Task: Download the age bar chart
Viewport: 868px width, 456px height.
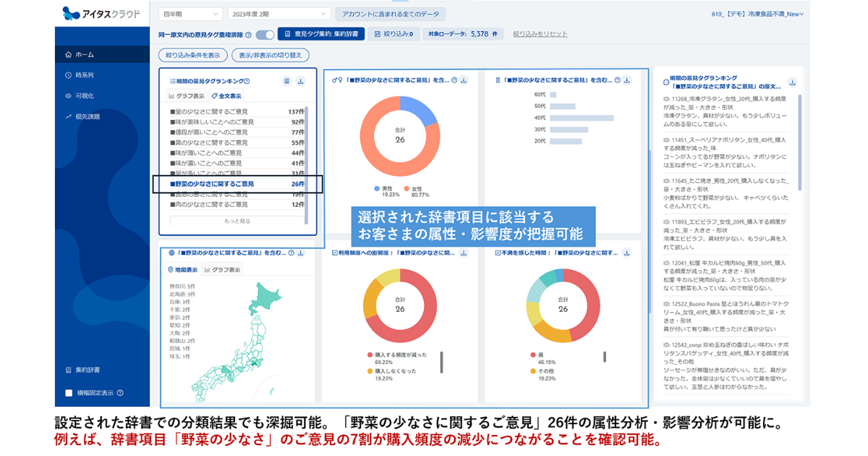Action: [x=627, y=80]
